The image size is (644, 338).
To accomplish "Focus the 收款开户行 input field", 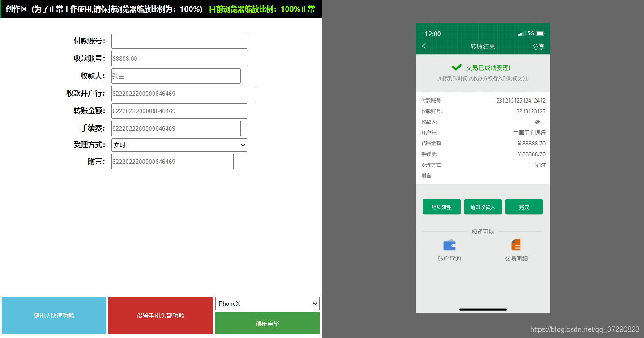I will [x=183, y=94].
